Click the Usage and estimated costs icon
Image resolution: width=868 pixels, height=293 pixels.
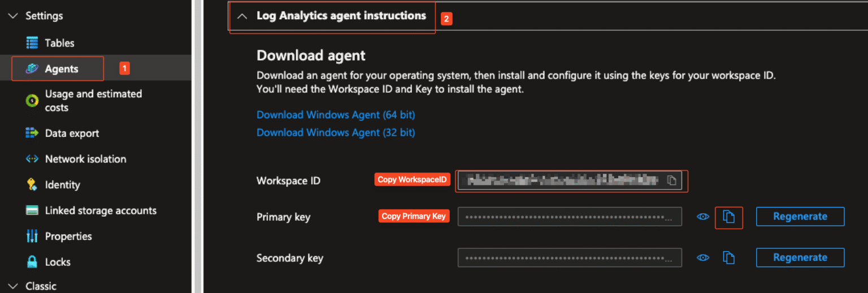pyautogui.click(x=32, y=101)
